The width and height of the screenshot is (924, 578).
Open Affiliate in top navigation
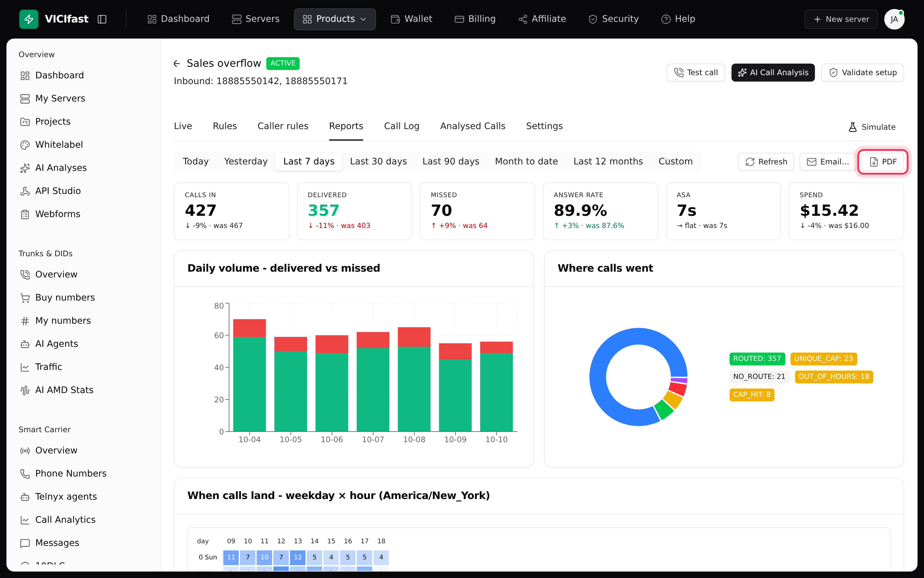click(x=542, y=19)
